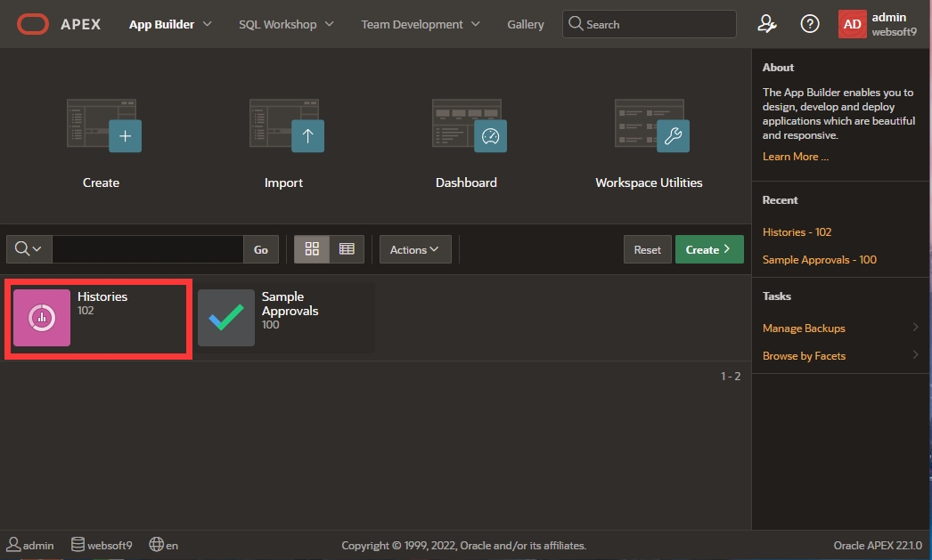This screenshot has height=560, width=932.
Task: Switch to report table view
Action: [347, 249]
